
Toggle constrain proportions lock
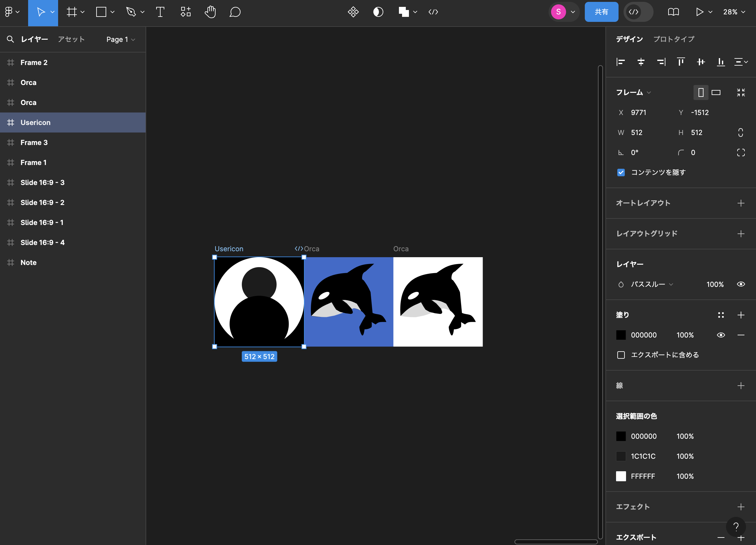click(741, 132)
